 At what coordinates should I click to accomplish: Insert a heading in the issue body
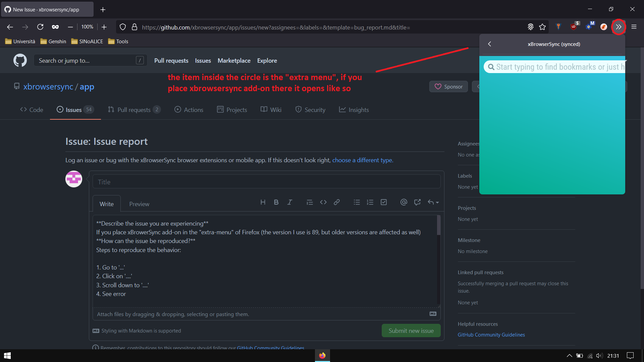point(263,202)
